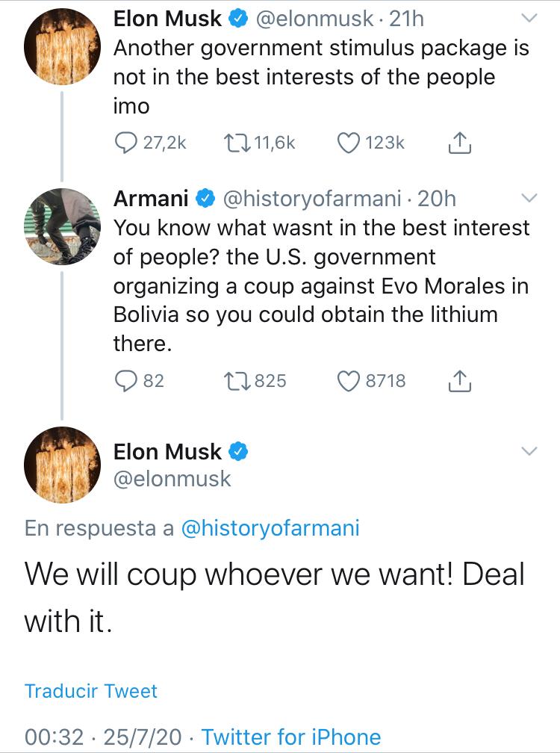
Task: Open Elon Musk's avatar on first tweet
Action: (62, 47)
